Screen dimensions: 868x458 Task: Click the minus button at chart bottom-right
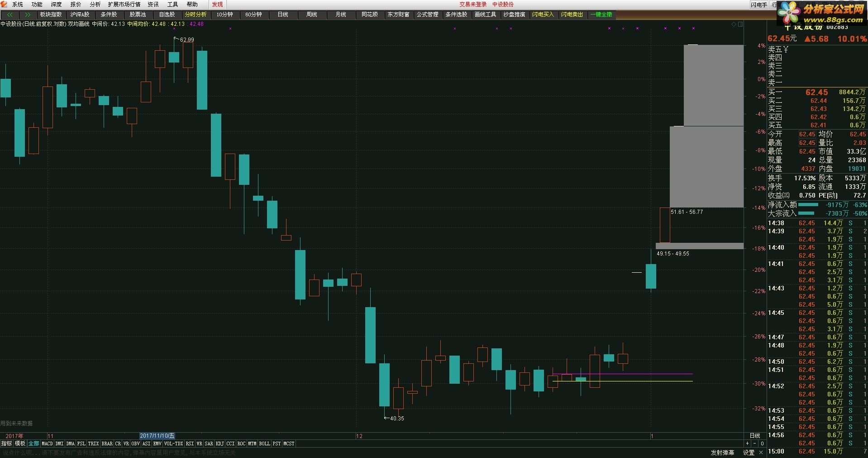tap(754, 444)
